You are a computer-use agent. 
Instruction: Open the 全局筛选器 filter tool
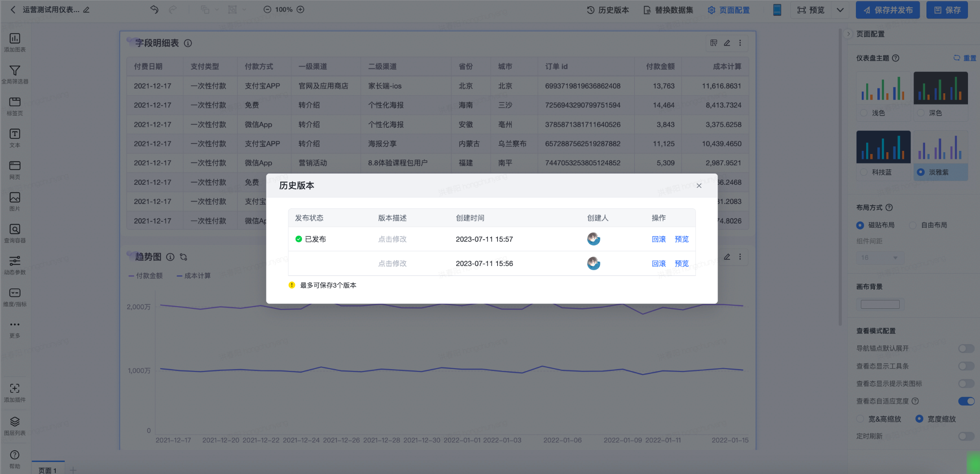[15, 71]
